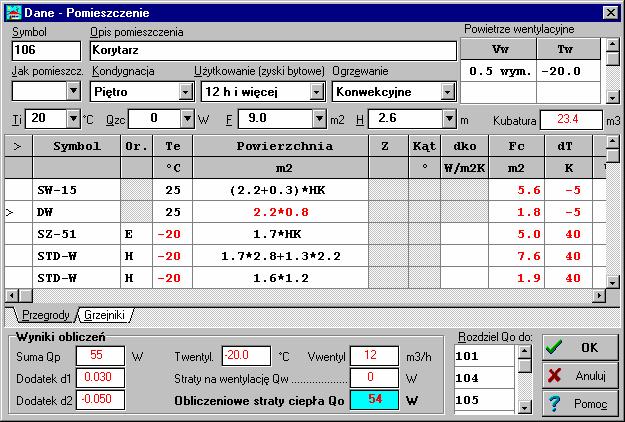This screenshot has height=422, width=625.
Task: Switch to the Grzejniki tab
Action: click(104, 315)
